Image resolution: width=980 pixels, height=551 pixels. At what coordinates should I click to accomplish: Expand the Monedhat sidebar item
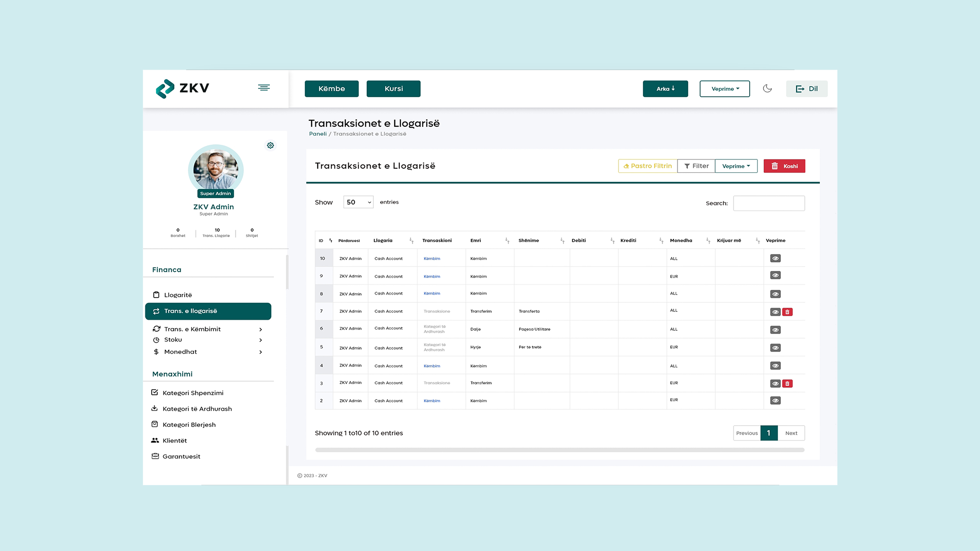point(260,352)
